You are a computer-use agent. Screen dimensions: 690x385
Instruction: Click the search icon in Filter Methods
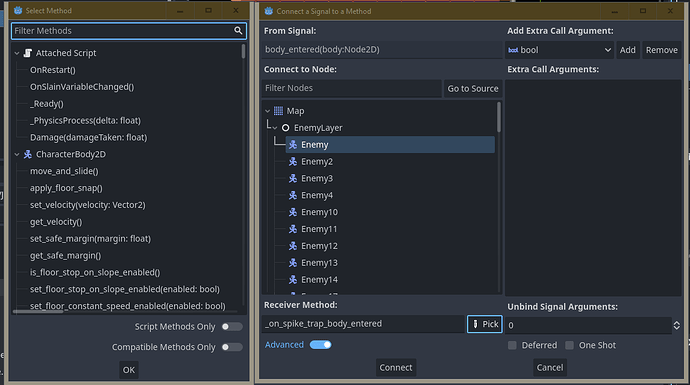[x=238, y=30]
